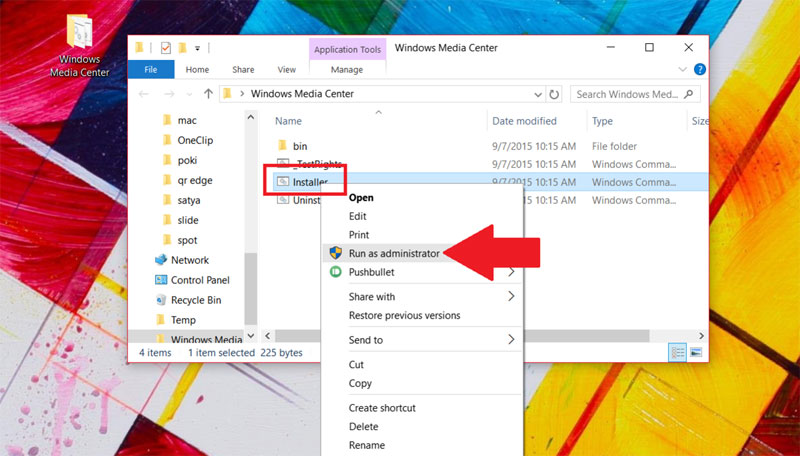The image size is (800, 456).
Task: Expand the Send to submenu arrow
Action: 511,340
